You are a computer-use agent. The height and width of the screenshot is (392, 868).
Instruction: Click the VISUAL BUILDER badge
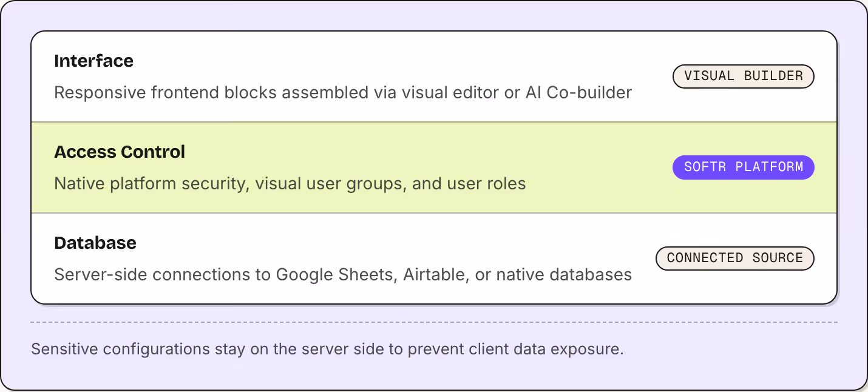tap(743, 76)
